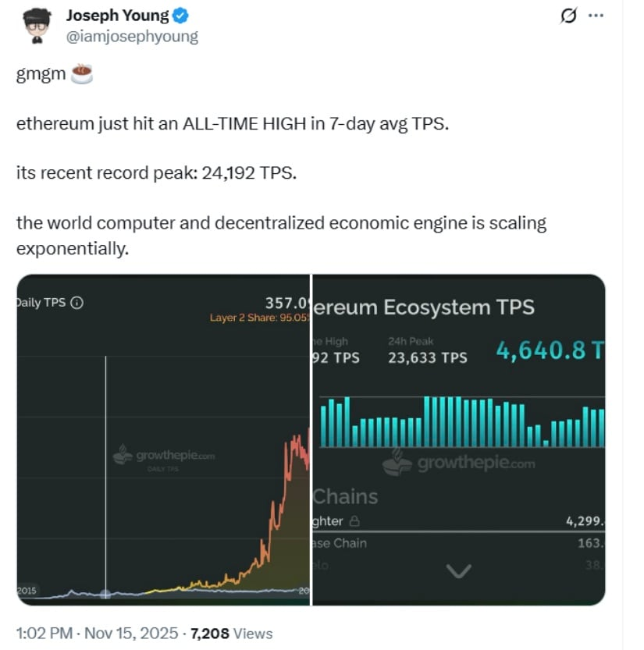Open the Grok slashed-circle icon
The width and height of the screenshot is (644, 650).
(x=569, y=16)
